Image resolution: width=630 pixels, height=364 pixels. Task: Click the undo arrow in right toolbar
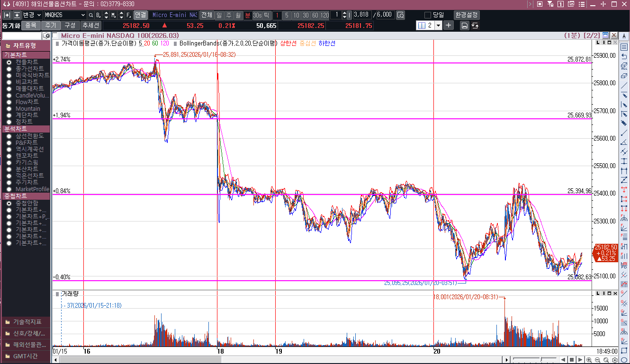coord(624,56)
